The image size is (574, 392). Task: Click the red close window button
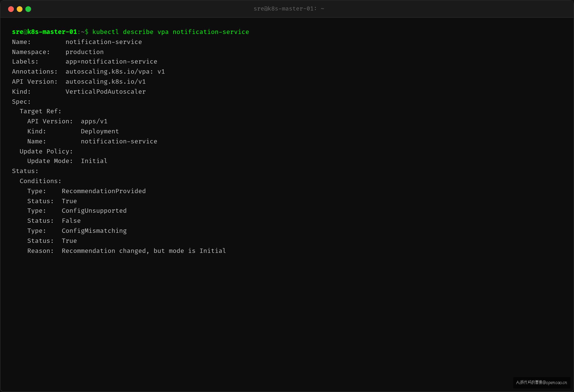(11, 9)
